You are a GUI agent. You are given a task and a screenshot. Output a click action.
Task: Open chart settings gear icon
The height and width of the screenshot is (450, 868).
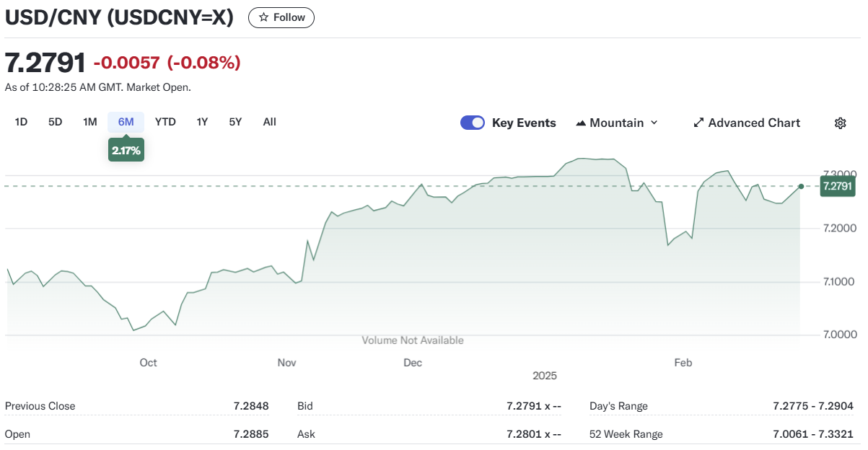click(x=840, y=123)
